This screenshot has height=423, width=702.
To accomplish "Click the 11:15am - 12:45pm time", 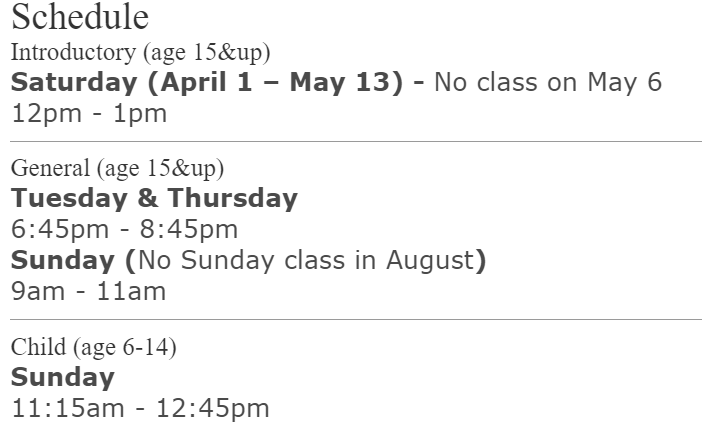I will pyautogui.click(x=140, y=408).
